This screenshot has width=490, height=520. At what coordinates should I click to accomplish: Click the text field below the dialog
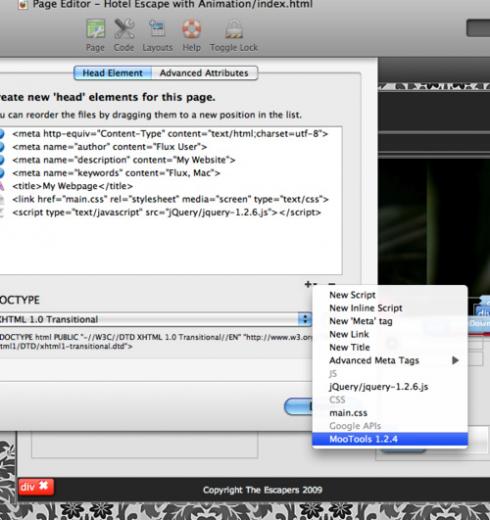coord(145,445)
